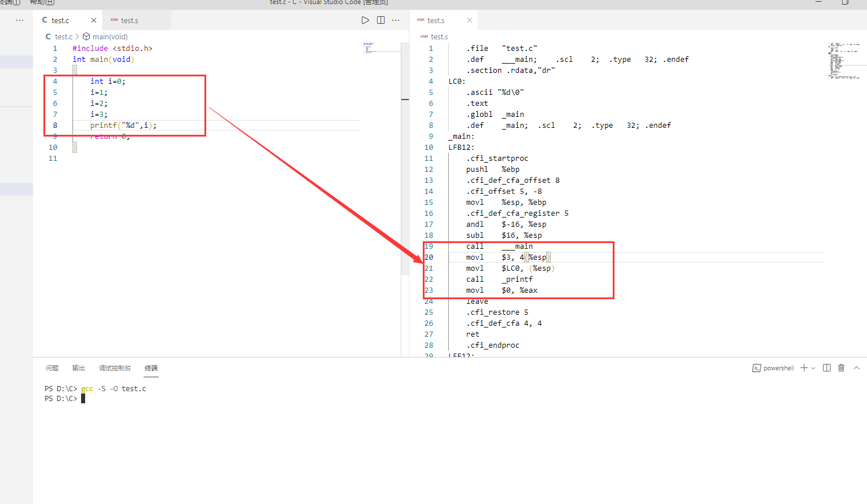The image size is (867, 504).
Task: Click '.ascii "%d\0"' line
Action: pos(495,93)
